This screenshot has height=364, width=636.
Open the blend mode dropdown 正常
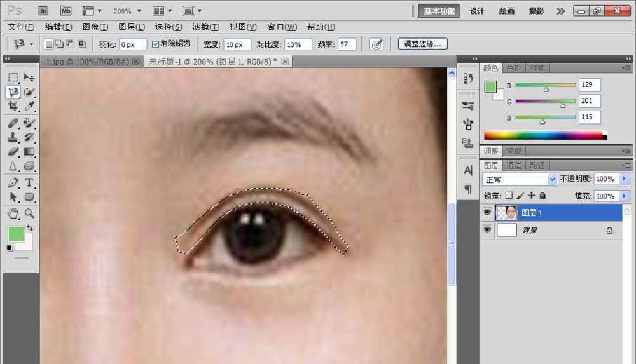519,179
